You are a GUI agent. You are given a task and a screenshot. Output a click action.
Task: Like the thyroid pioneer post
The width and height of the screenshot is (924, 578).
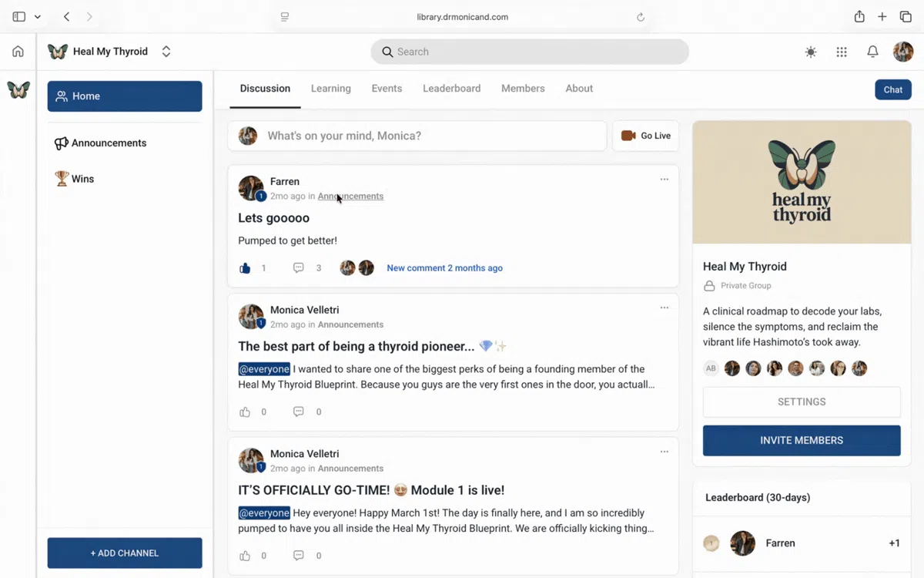pyautogui.click(x=245, y=412)
